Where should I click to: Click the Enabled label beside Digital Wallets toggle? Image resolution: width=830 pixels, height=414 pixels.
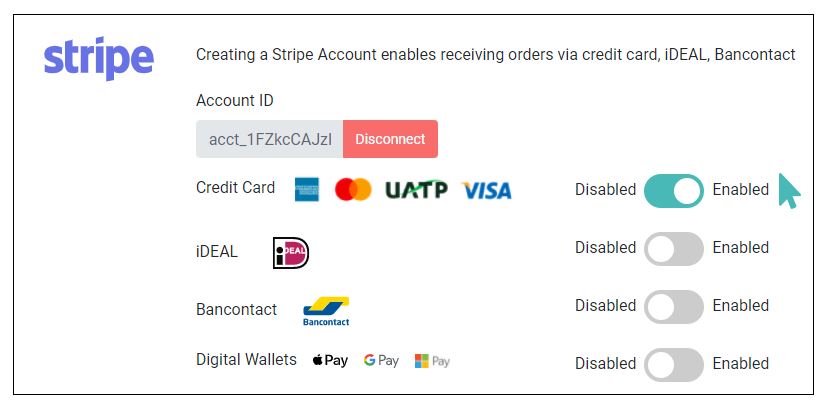741,364
